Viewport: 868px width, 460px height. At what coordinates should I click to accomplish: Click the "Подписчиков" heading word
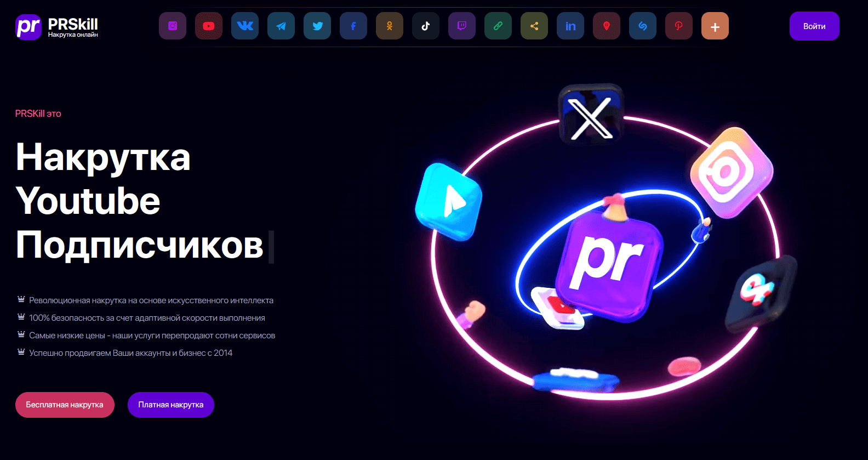[140, 245]
